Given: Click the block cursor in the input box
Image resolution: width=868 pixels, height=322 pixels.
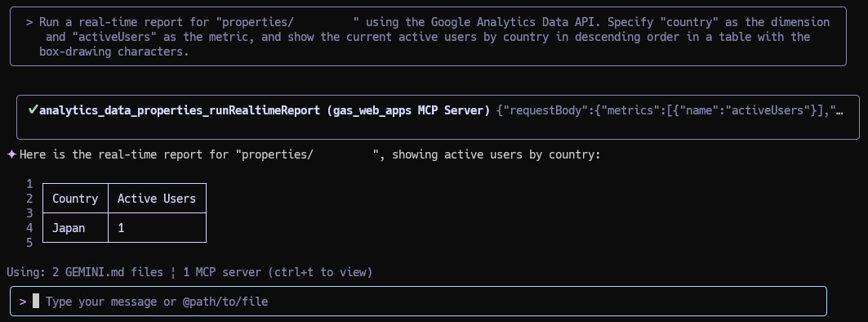Looking at the screenshot, I should coord(36,302).
